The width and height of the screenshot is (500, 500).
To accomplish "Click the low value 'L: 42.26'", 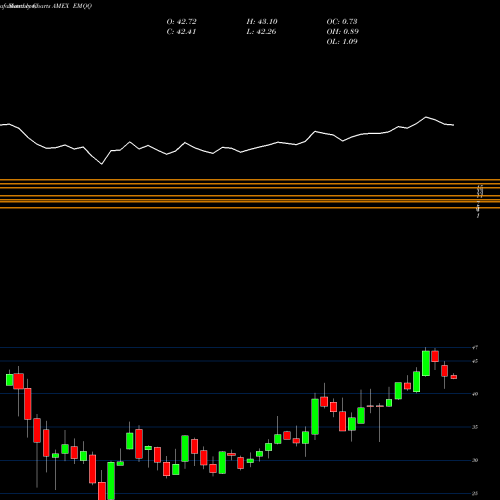I will tap(261, 32).
